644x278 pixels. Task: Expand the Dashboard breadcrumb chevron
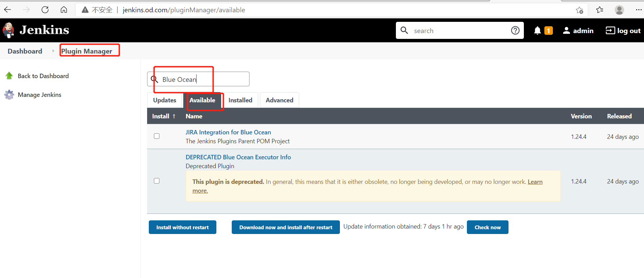point(53,51)
